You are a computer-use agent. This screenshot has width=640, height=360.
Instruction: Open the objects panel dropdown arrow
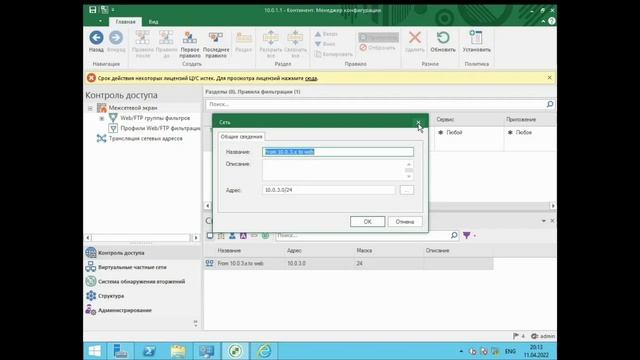(x=543, y=221)
